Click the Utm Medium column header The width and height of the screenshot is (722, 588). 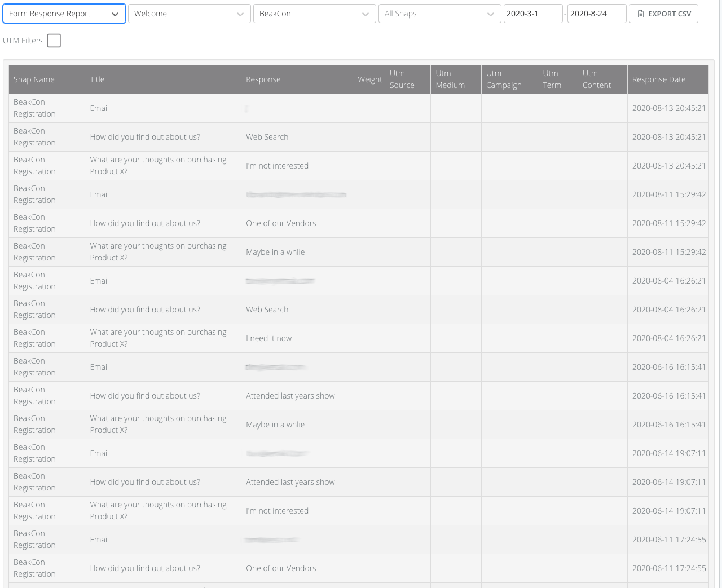point(450,79)
